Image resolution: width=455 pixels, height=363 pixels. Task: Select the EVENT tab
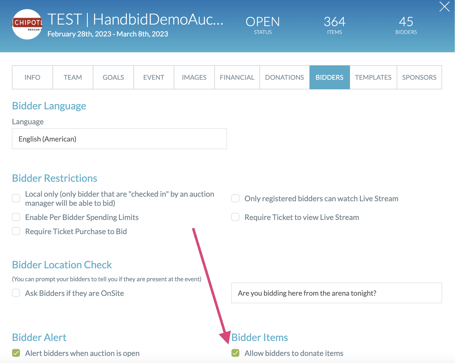154,77
